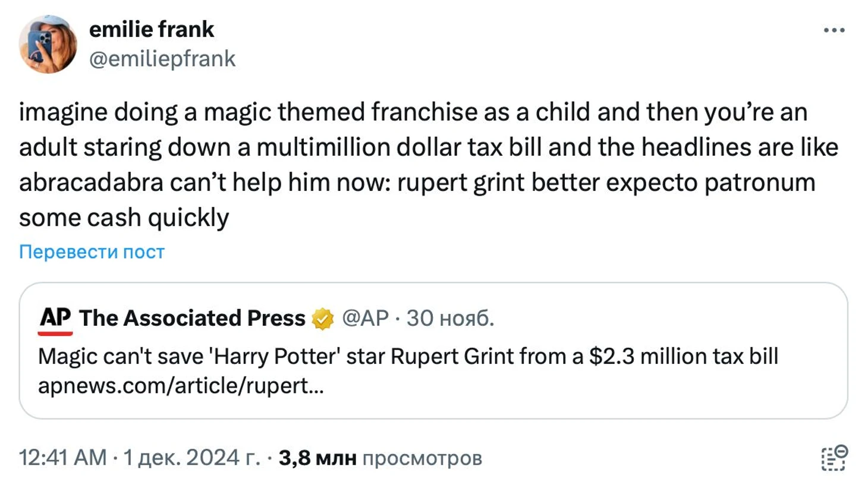Open The Associated Press account name
This screenshot has width=868, height=491.
pos(191,319)
